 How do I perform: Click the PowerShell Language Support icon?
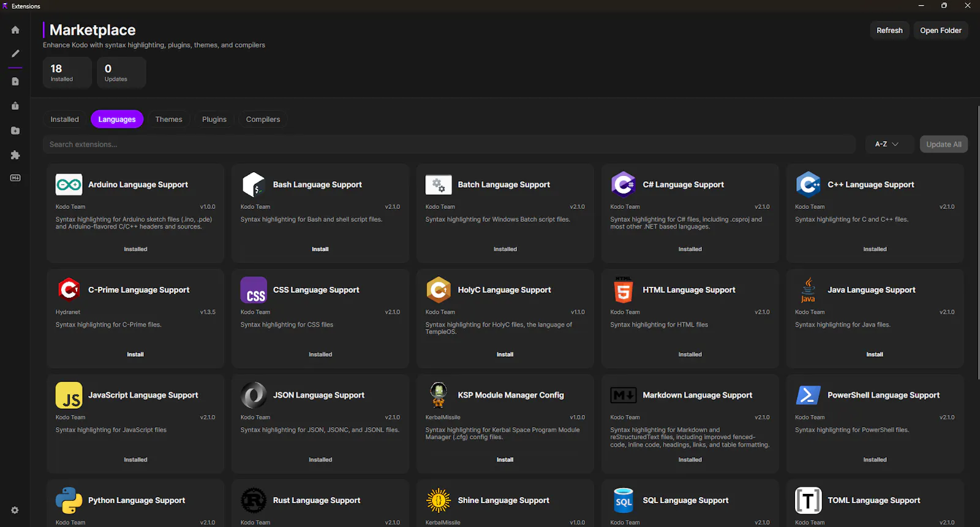click(x=809, y=395)
